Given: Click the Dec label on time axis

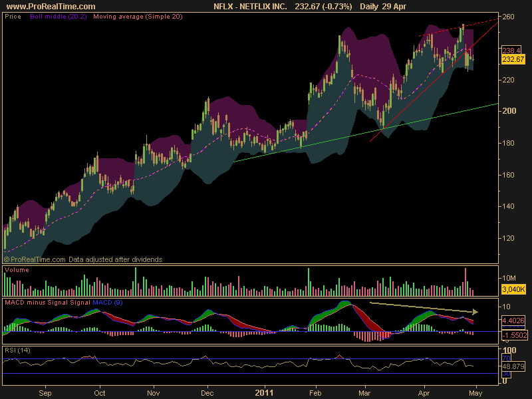Looking at the screenshot, I should tap(207, 393).
